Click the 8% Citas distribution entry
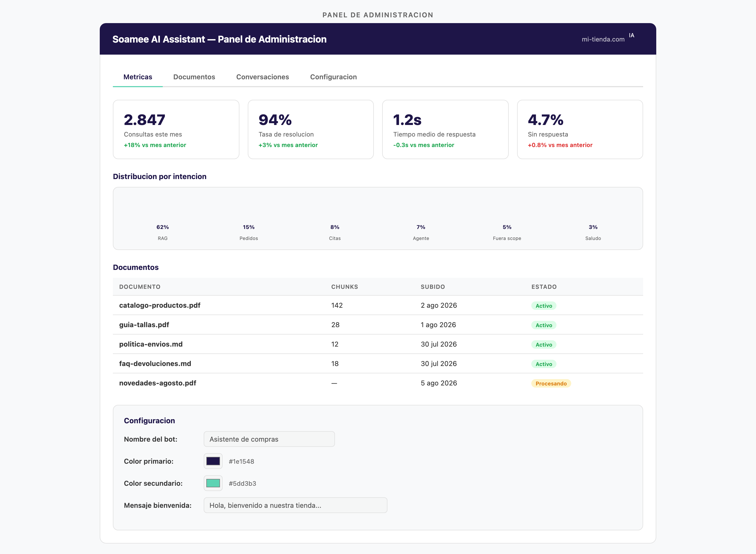The height and width of the screenshot is (554, 756). (x=335, y=232)
